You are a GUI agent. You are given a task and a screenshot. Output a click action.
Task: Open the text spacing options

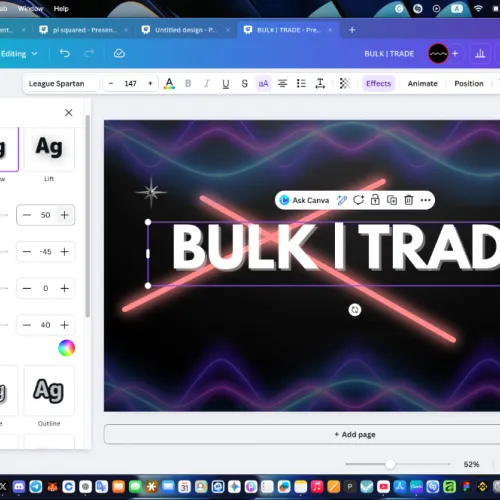coord(320,83)
